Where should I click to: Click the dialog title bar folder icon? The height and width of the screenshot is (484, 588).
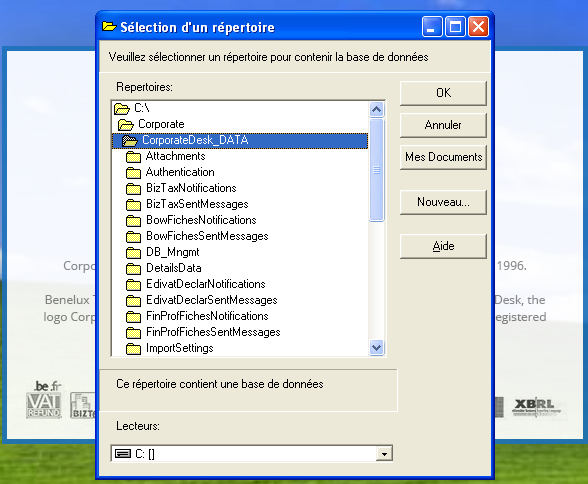pyautogui.click(x=109, y=26)
